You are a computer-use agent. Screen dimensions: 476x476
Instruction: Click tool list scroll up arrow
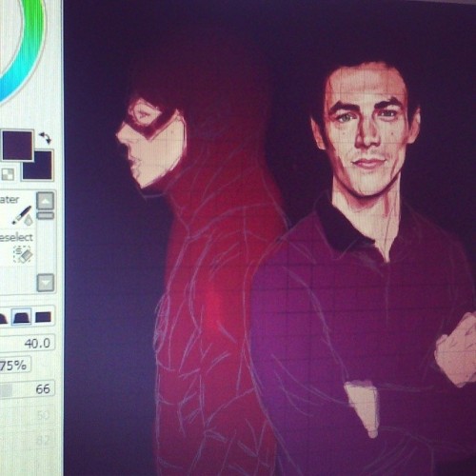click(46, 201)
